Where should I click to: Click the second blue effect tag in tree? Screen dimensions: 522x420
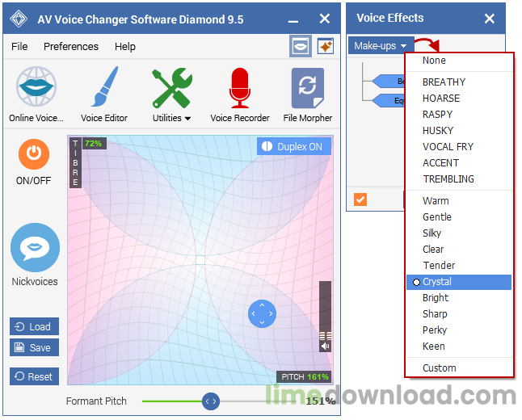point(388,100)
